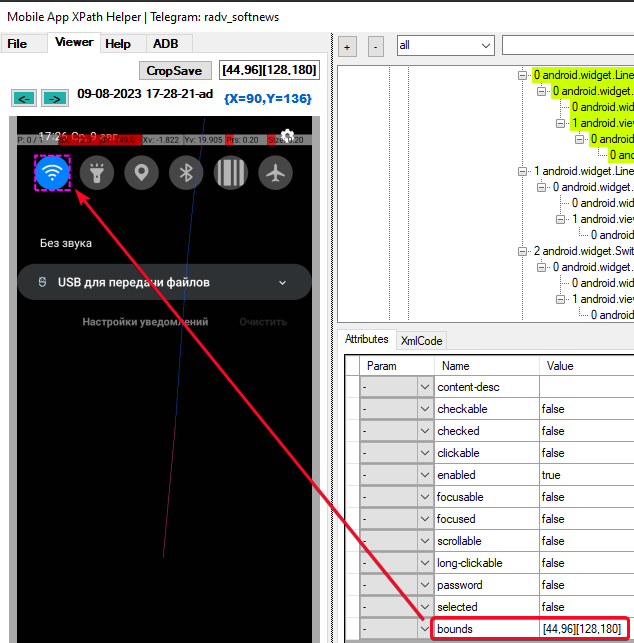
Task: Collapse the 2 android.widget.Swit tree node
Action: [x=522, y=251]
